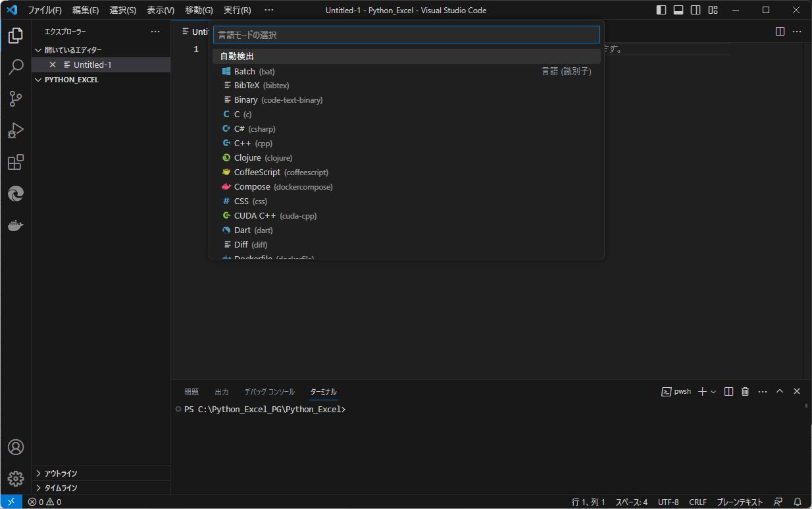Open plain text language mode selector in status bar
The height and width of the screenshot is (509, 812).
point(740,502)
